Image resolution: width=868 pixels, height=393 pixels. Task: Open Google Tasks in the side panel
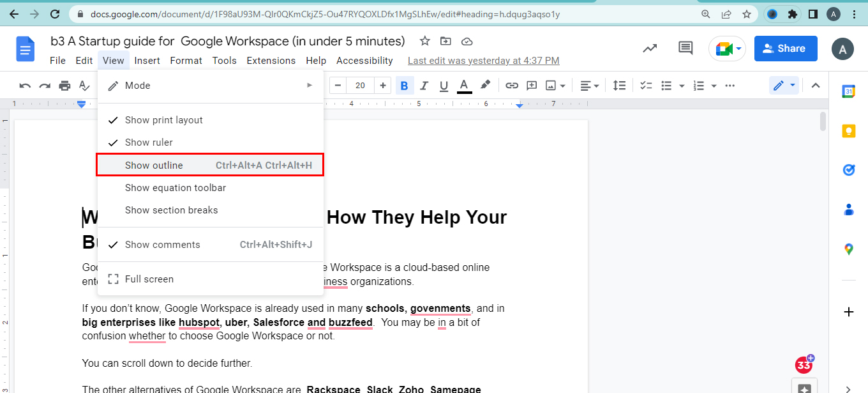click(849, 170)
